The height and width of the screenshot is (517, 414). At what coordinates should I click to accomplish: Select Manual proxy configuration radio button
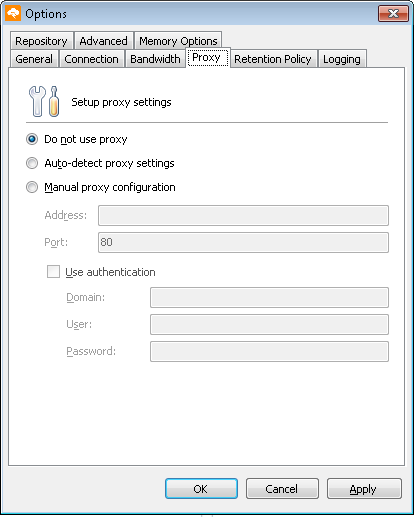point(32,187)
